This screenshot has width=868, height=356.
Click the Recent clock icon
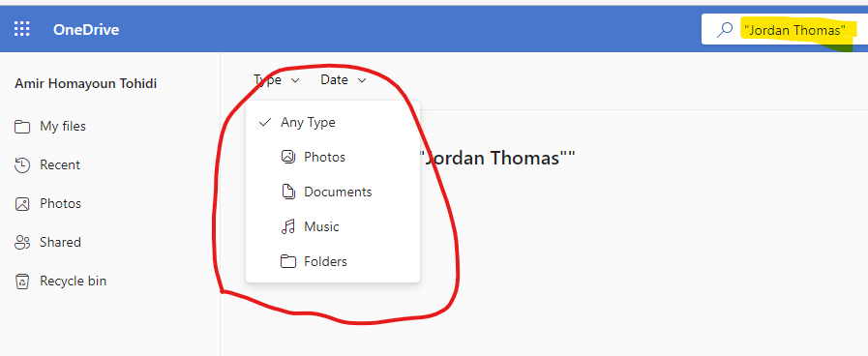click(x=22, y=165)
